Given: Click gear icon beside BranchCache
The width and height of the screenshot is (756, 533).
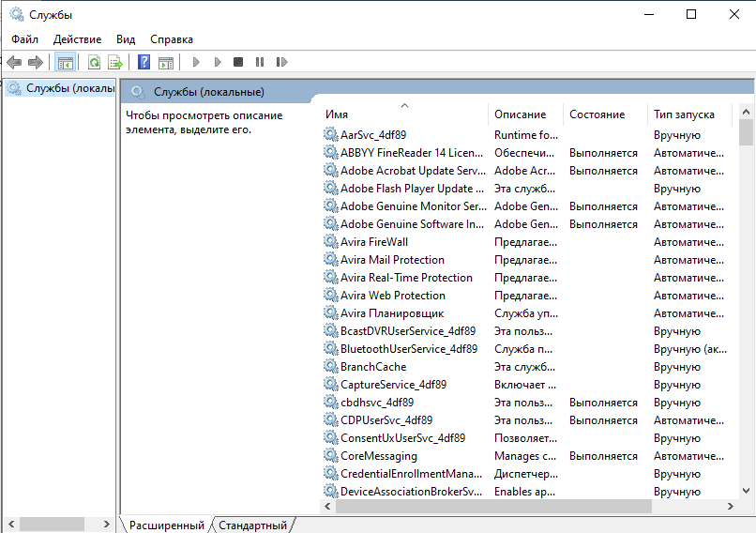Looking at the screenshot, I should click(x=330, y=367).
